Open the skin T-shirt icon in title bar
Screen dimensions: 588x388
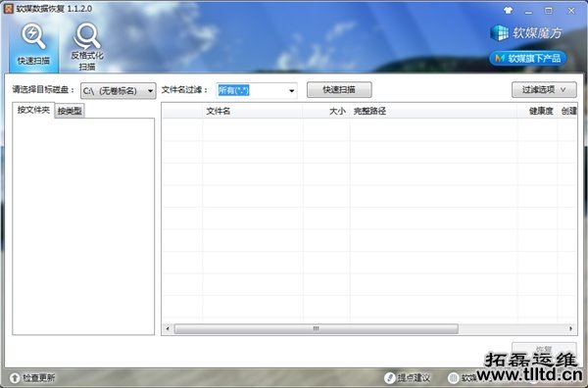coord(508,11)
